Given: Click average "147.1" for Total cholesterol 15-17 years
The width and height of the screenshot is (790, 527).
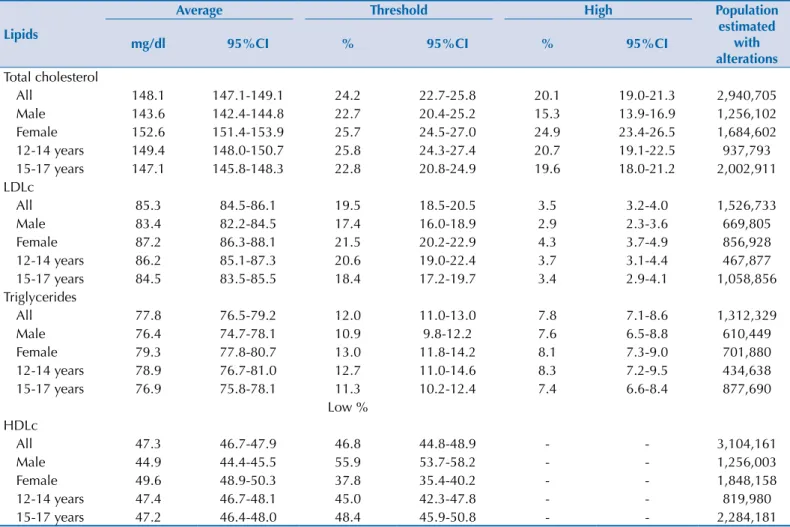Looking at the screenshot, I should point(148,169).
